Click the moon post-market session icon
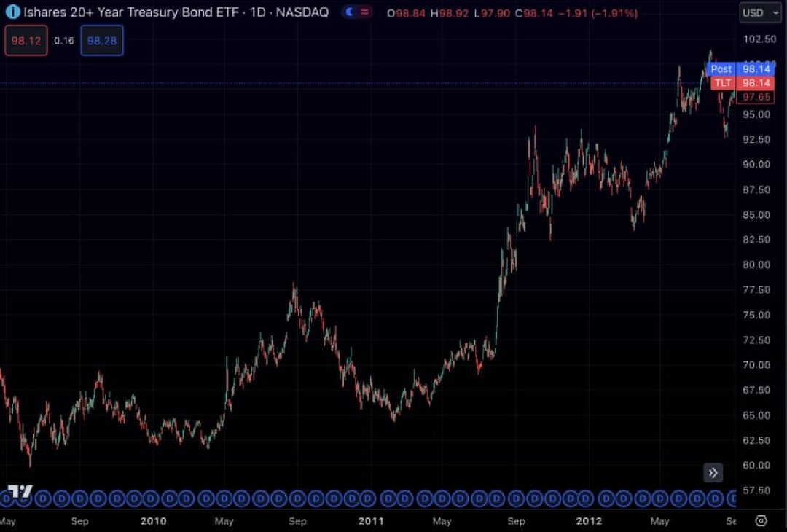787x532 pixels. (x=350, y=12)
